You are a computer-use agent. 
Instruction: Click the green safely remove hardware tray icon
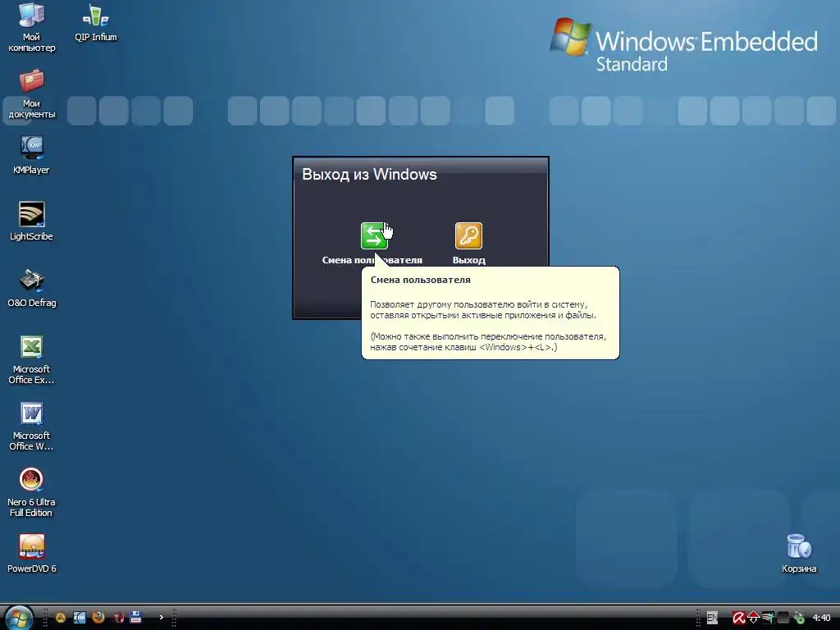tap(799, 618)
